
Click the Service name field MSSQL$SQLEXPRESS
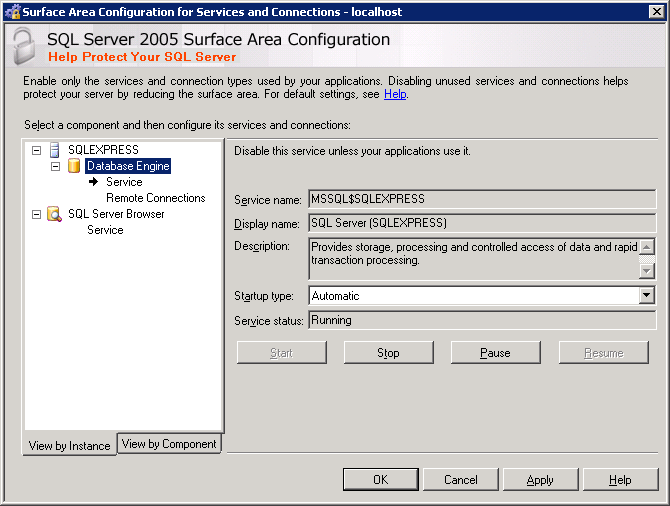pyautogui.click(x=482, y=199)
